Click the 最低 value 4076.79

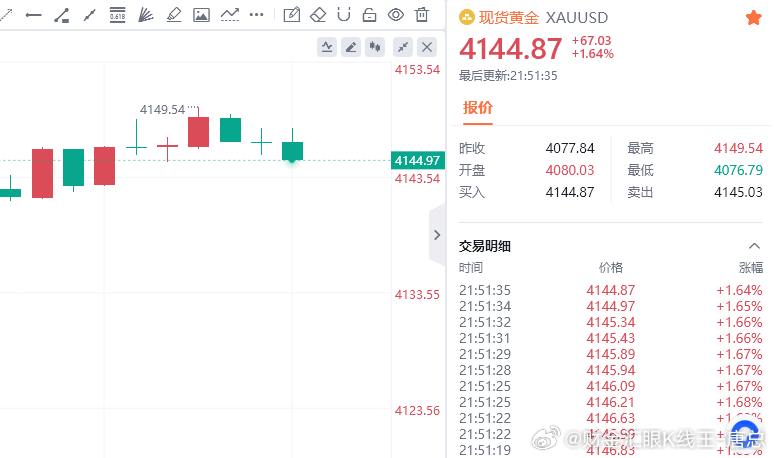[738, 170]
